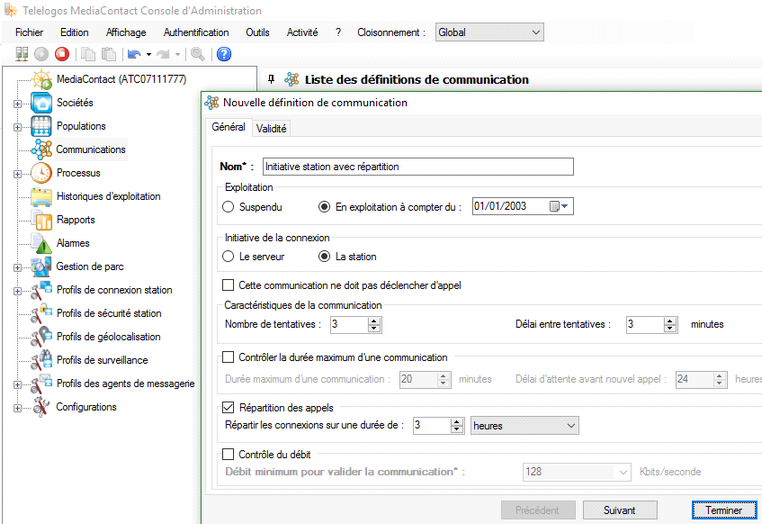Viewport: 762px width, 524px height.
Task: Click the Alarmes warning icon
Action: (42, 244)
